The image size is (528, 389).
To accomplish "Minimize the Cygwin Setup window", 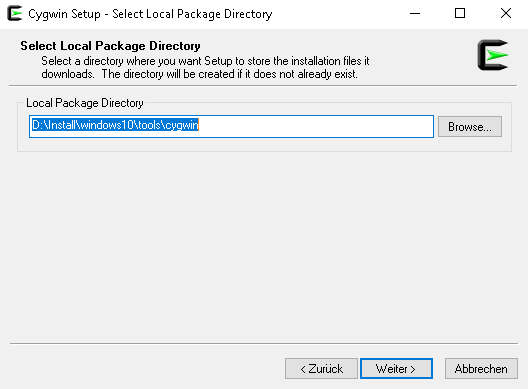I will [x=415, y=14].
